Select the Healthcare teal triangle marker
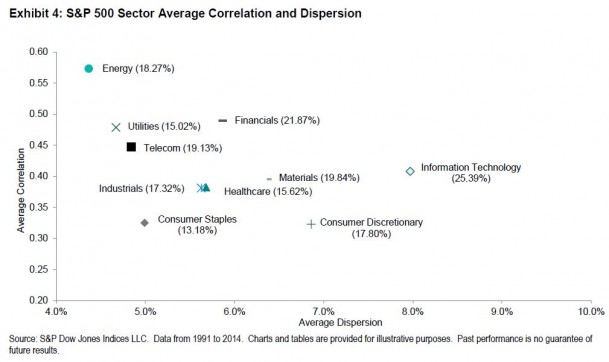Image resolution: width=609 pixels, height=362 pixels. (x=206, y=188)
